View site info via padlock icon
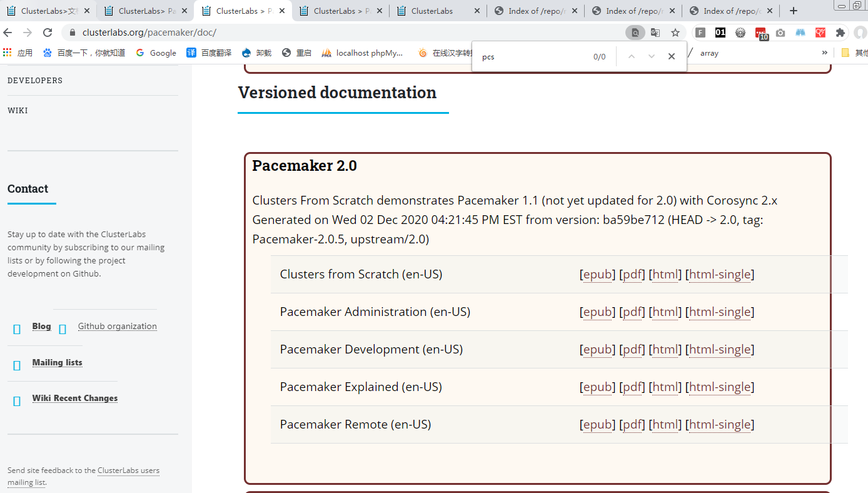Image resolution: width=868 pixels, height=493 pixels. click(73, 33)
